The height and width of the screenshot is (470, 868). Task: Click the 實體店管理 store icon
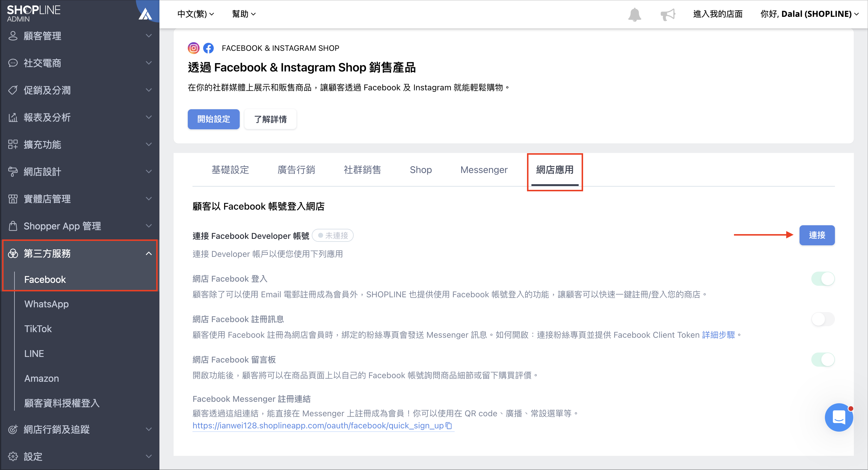pyautogui.click(x=13, y=199)
